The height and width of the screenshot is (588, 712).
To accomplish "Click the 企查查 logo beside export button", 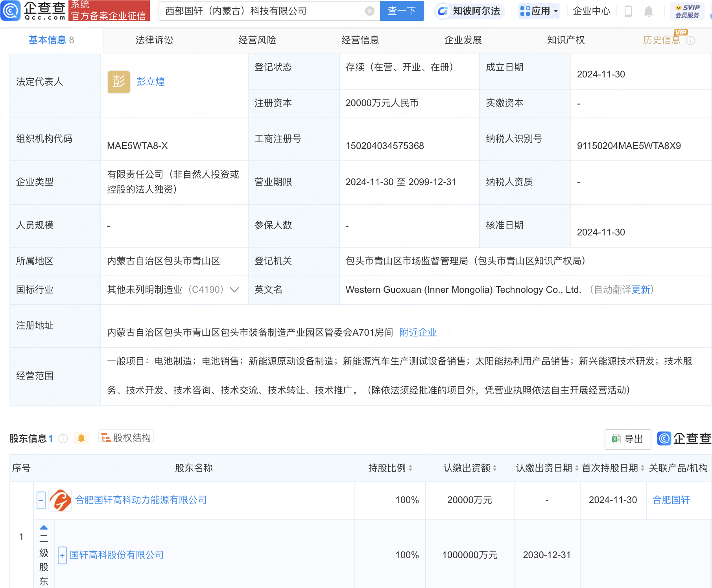I will pos(684,439).
